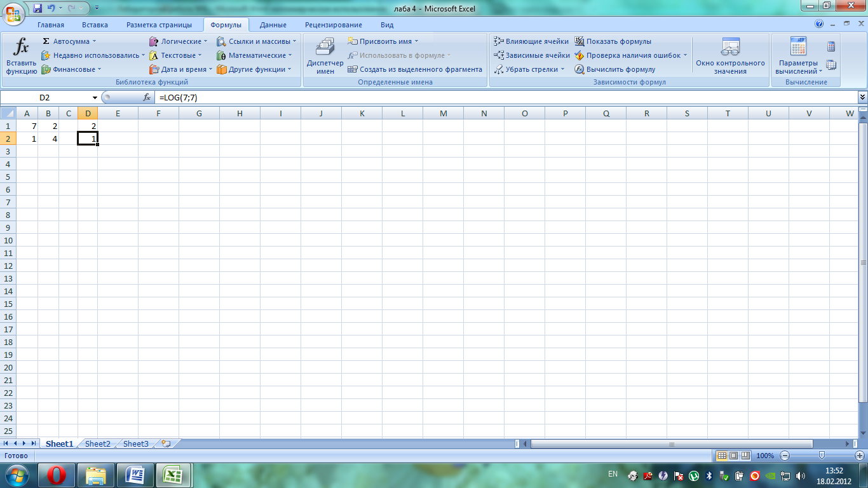Undo last action in Quick Access toolbar
868x488 pixels.
click(51, 8)
